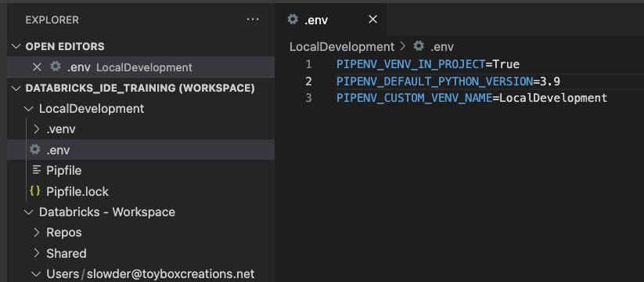The width and height of the screenshot is (644, 282).
Task: Click Pipfile.lock JSON braces icon
Action: (35, 190)
